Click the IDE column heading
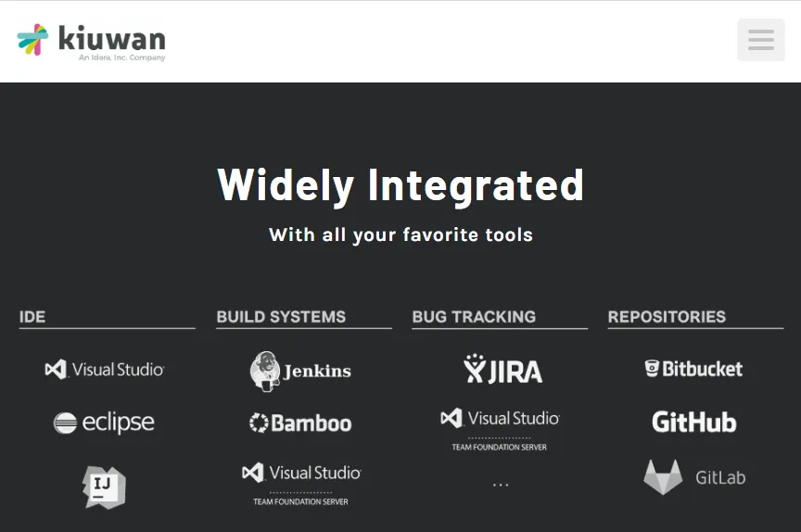The height and width of the screenshot is (532, 801). 32,317
